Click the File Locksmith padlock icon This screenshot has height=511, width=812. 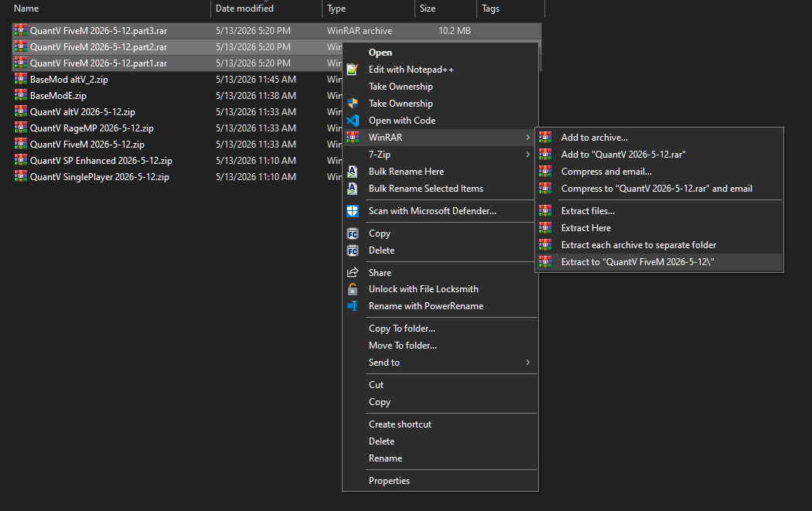352,289
